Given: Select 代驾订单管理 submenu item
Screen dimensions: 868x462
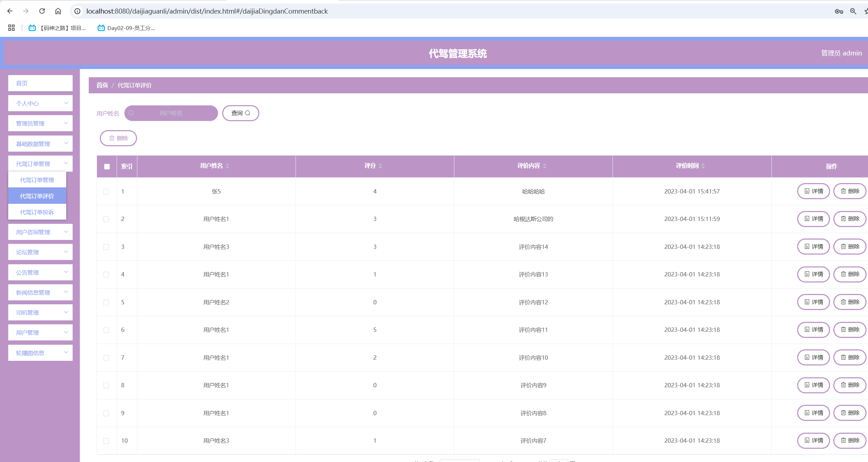Looking at the screenshot, I should click(x=37, y=180).
